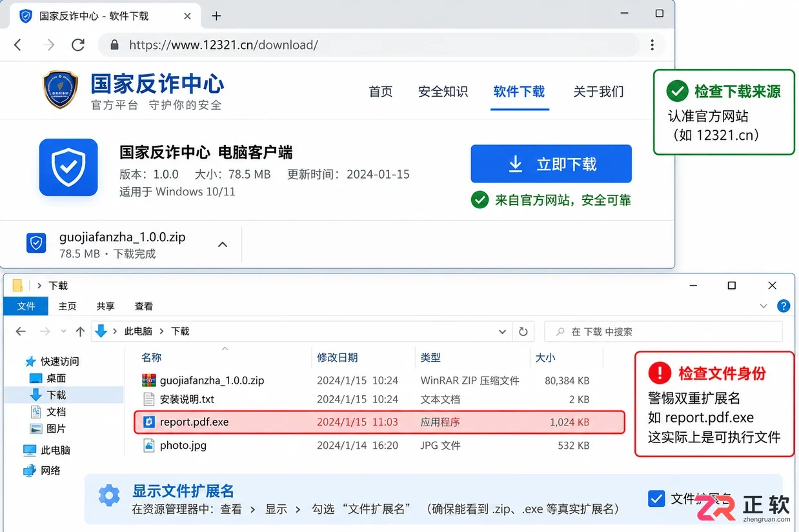Click the Explorer up-one-level arrow
799x532 pixels.
80,331
